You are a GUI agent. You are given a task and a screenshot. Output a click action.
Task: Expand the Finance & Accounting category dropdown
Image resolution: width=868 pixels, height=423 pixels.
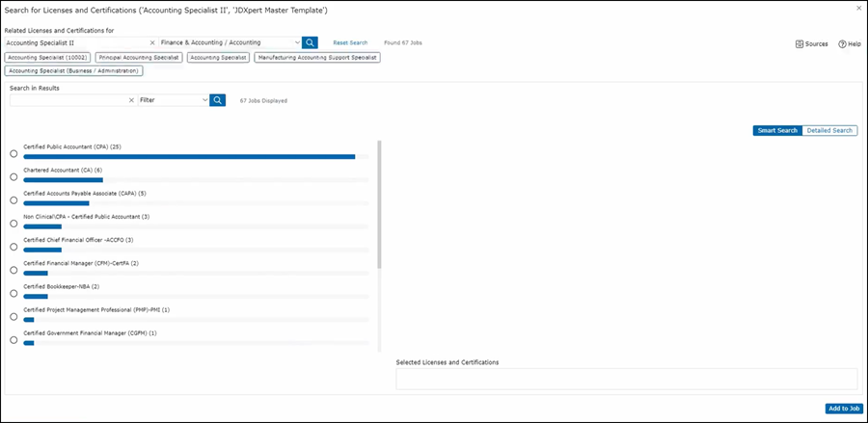coord(297,42)
